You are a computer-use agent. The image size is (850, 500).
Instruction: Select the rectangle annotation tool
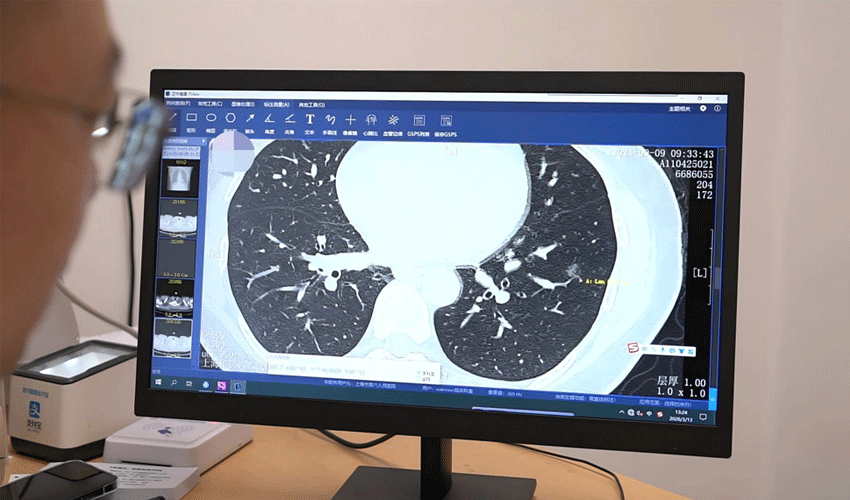click(x=191, y=118)
